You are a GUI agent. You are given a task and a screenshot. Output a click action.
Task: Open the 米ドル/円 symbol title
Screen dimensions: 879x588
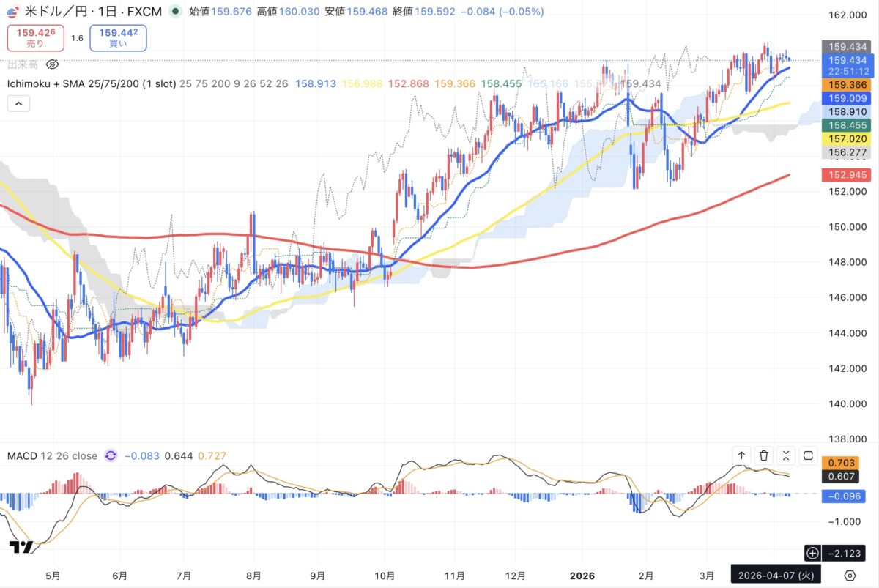pos(93,12)
